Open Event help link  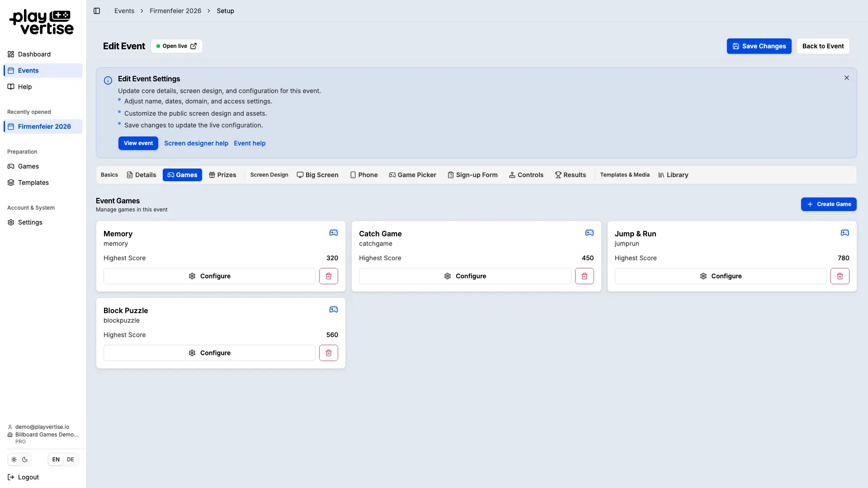[x=250, y=143]
